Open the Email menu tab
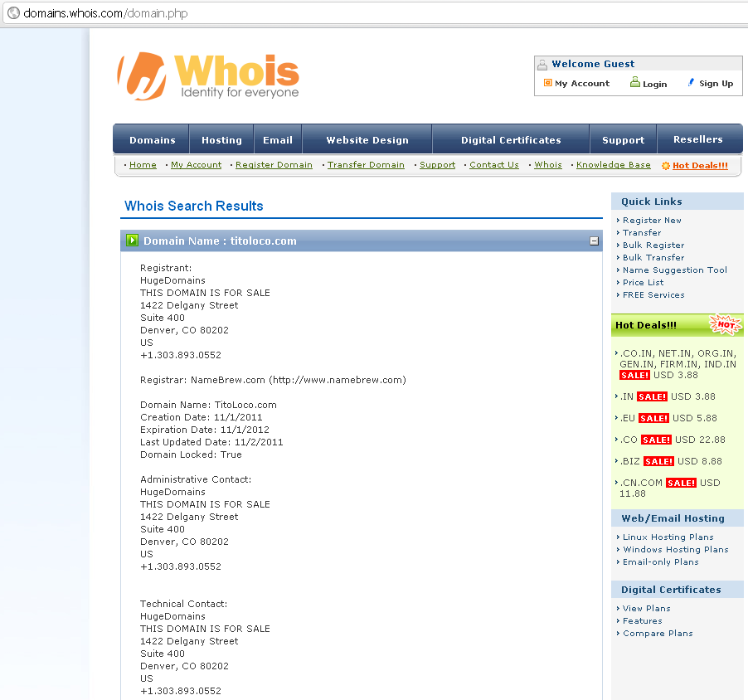This screenshot has width=748, height=700. [278, 140]
